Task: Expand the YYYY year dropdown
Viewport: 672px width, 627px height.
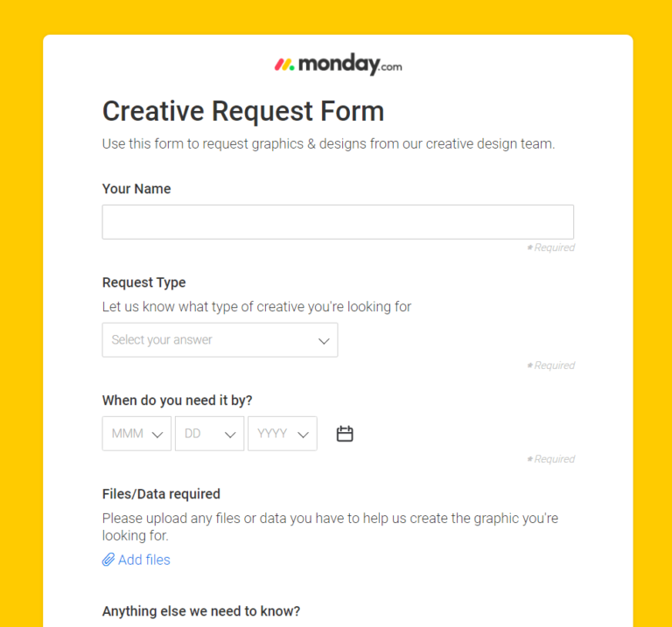Action: pyautogui.click(x=282, y=434)
